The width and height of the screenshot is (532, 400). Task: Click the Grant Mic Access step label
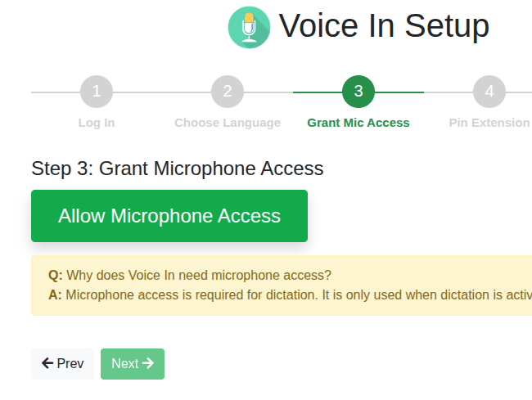click(358, 123)
